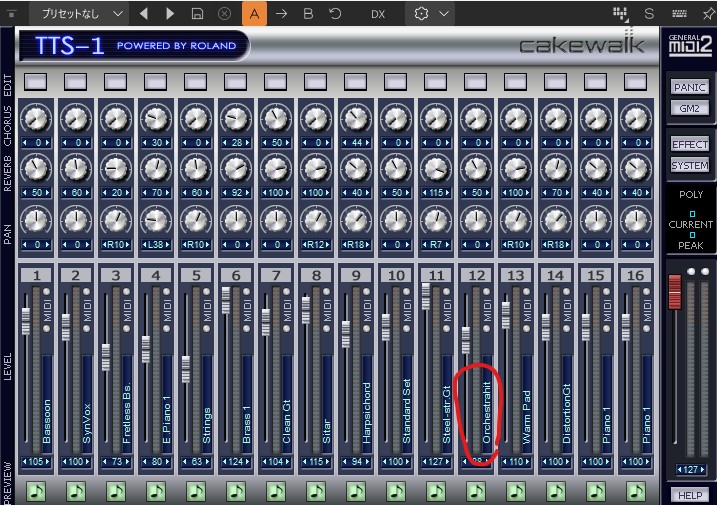This screenshot has width=717, height=505.
Task: Select channel 10 number tab
Action: click(x=396, y=275)
